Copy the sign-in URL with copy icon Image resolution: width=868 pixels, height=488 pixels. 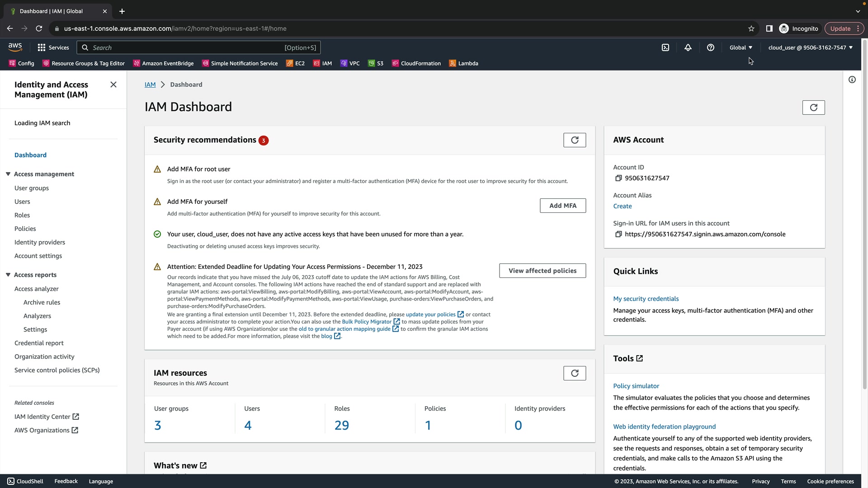tap(618, 234)
